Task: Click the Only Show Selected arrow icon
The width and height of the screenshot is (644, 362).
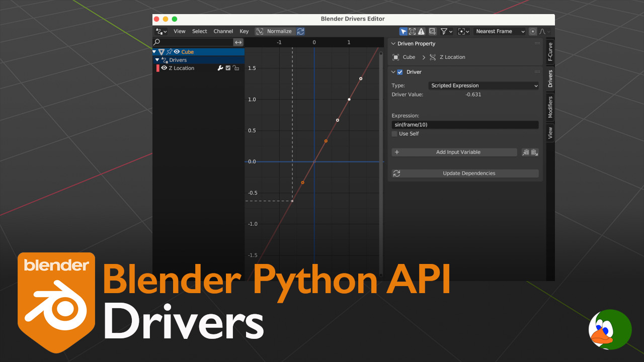Action: coord(403,31)
